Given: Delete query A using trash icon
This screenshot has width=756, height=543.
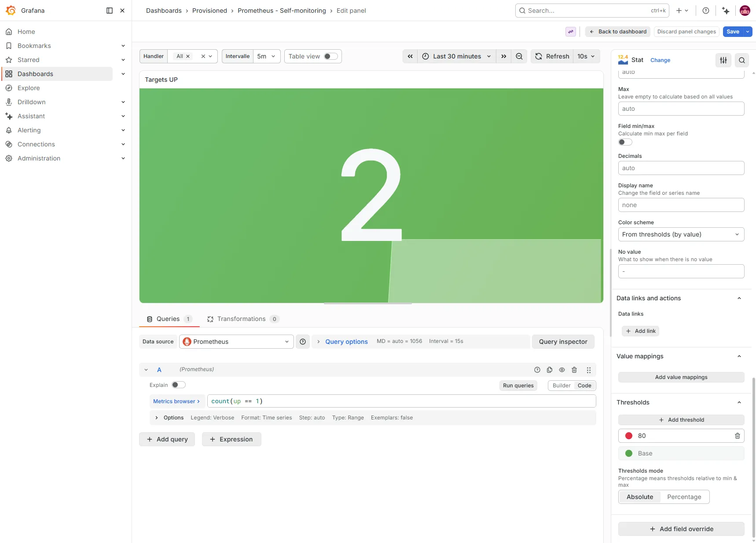Looking at the screenshot, I should click(x=574, y=370).
